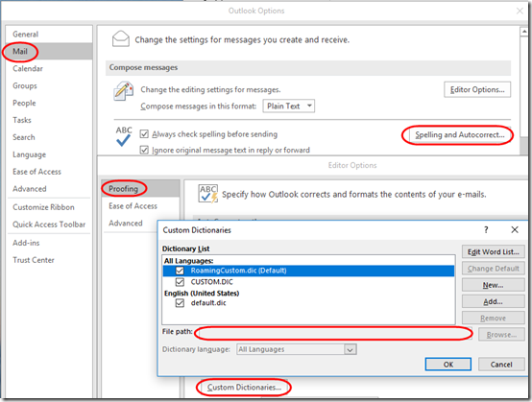Toggle Ignore original message text in reply
Viewport: 532px width, 402px height.
click(144, 150)
